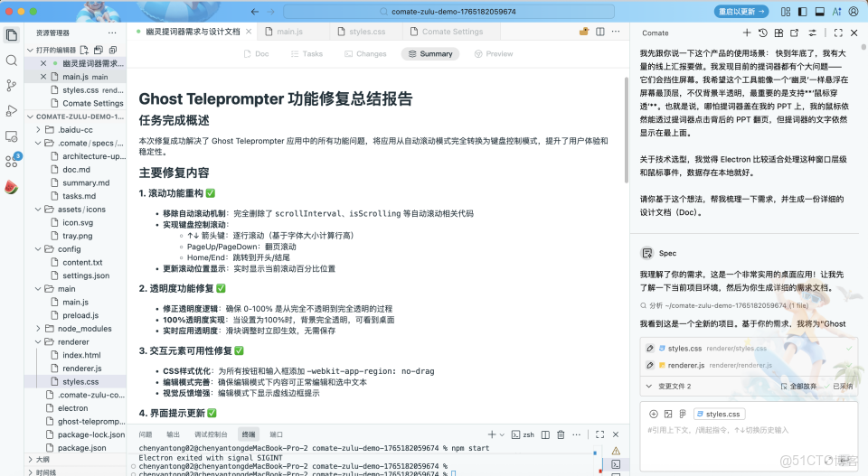This screenshot has width=868, height=476.
Task: Open summary.md in file tree
Action: pyautogui.click(x=86, y=182)
